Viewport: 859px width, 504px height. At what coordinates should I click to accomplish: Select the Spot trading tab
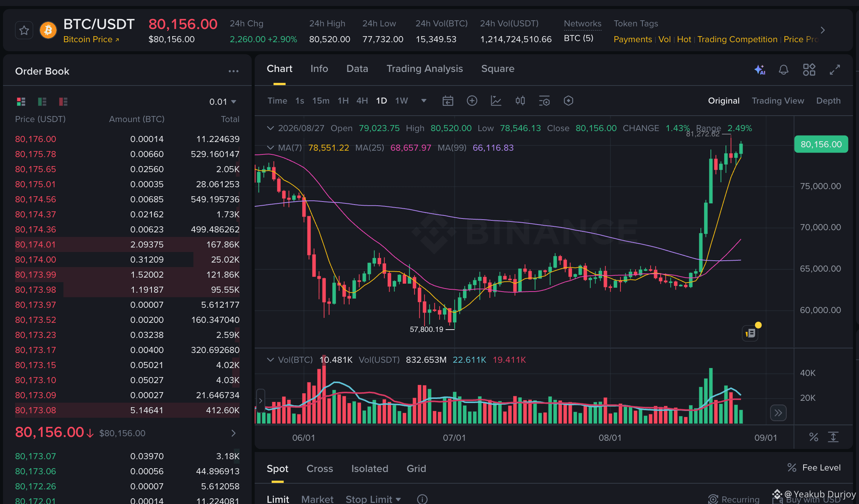pyautogui.click(x=277, y=469)
